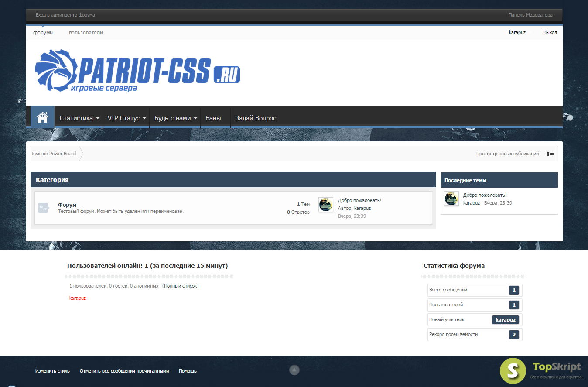Click the 1 Тем topic count
588x387 pixels.
coord(304,204)
